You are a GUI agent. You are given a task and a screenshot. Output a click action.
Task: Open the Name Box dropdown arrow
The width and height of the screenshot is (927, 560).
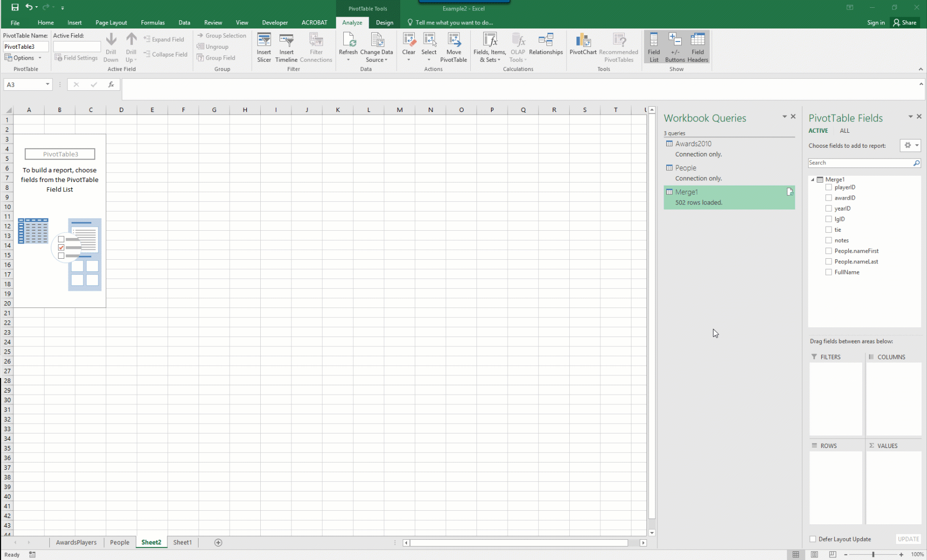tap(47, 85)
